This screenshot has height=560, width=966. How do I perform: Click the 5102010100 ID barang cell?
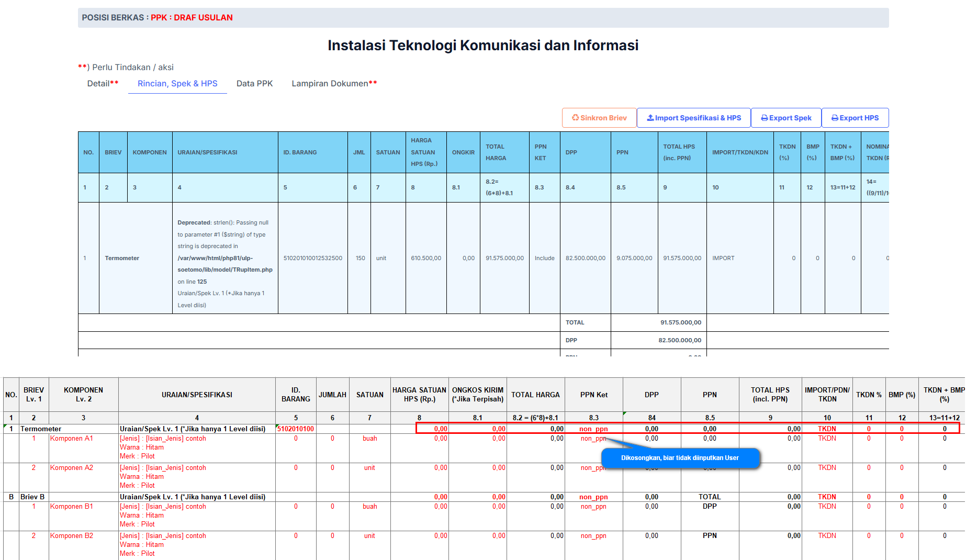click(296, 429)
